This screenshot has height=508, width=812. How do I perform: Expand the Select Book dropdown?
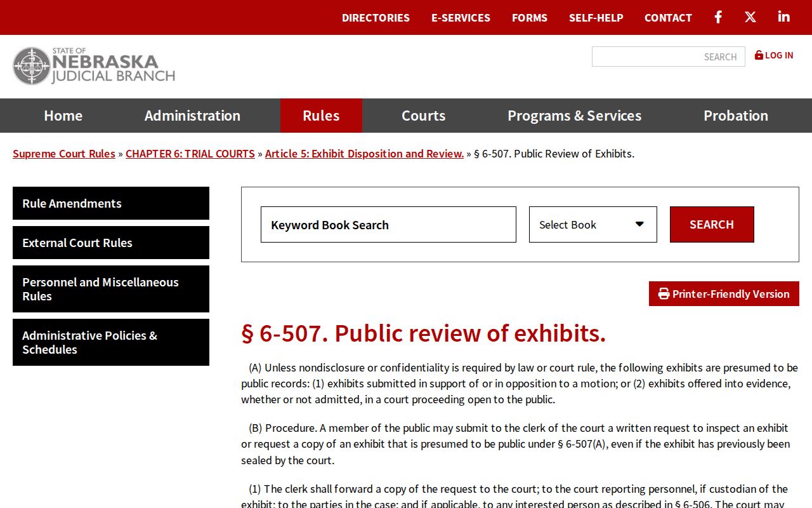593,225
